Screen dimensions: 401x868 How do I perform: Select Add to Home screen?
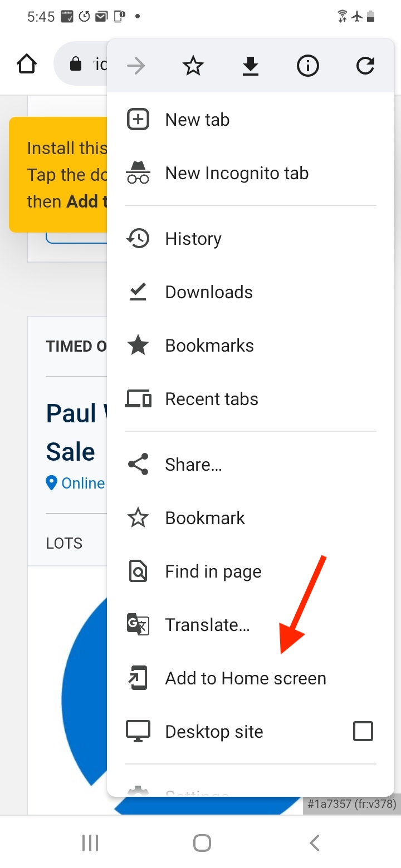(x=246, y=678)
